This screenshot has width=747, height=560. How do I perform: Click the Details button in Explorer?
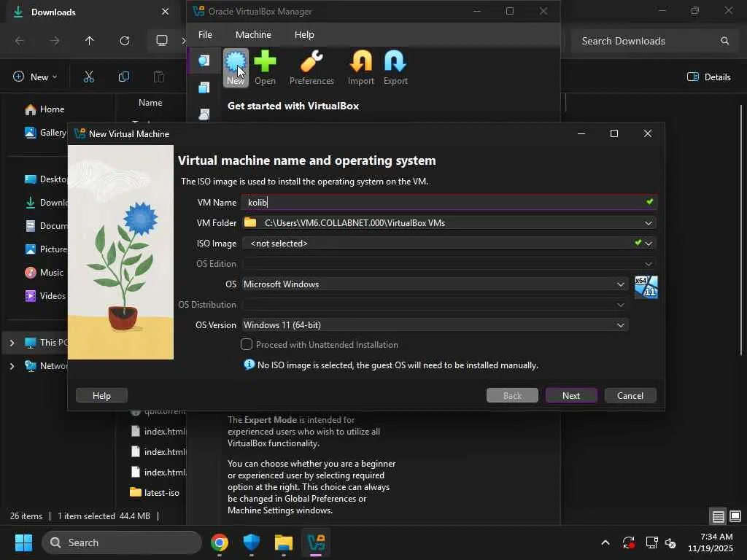tap(708, 77)
